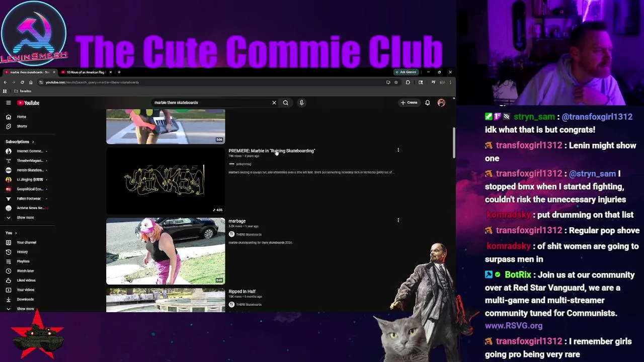Open Shorts in the sidebar
The height and width of the screenshot is (362, 644).
[x=23, y=126]
